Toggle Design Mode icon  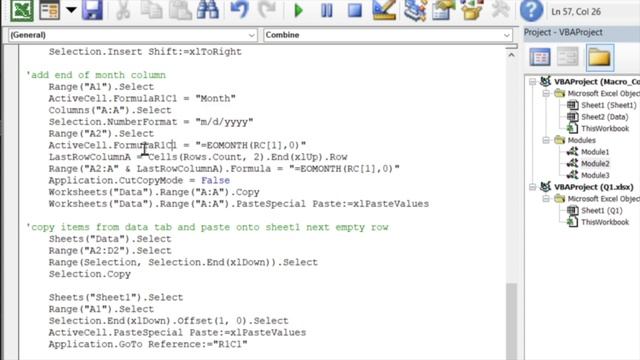click(x=384, y=10)
